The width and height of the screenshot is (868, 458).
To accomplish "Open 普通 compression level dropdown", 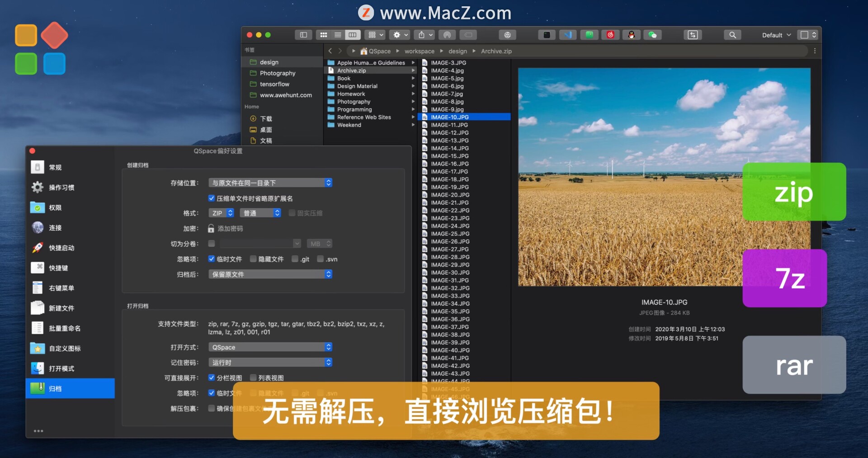I will click(x=260, y=213).
